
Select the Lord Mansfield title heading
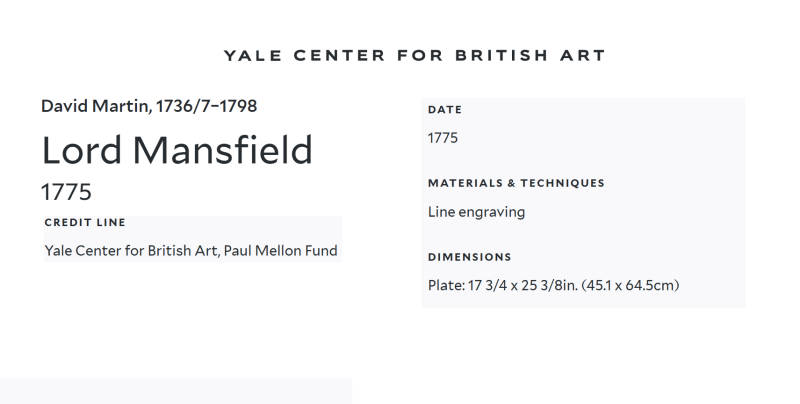[177, 150]
